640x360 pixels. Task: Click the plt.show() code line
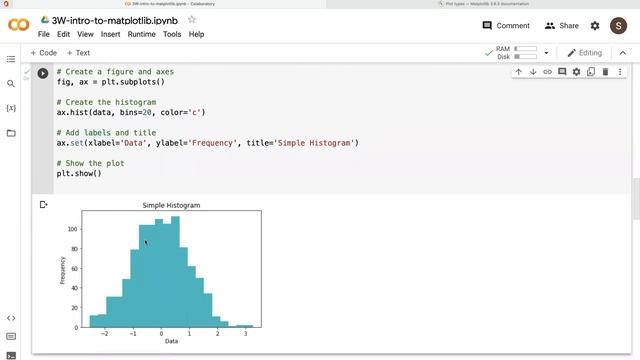pyautogui.click(x=79, y=173)
